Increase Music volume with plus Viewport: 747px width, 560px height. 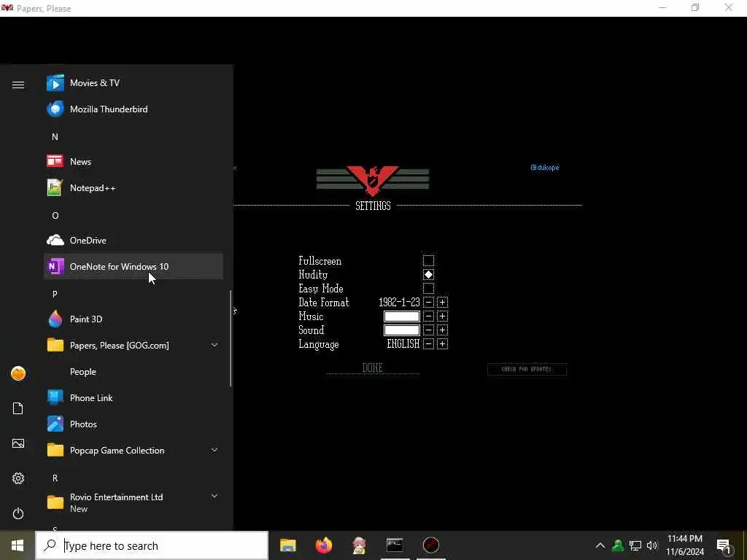click(x=442, y=316)
